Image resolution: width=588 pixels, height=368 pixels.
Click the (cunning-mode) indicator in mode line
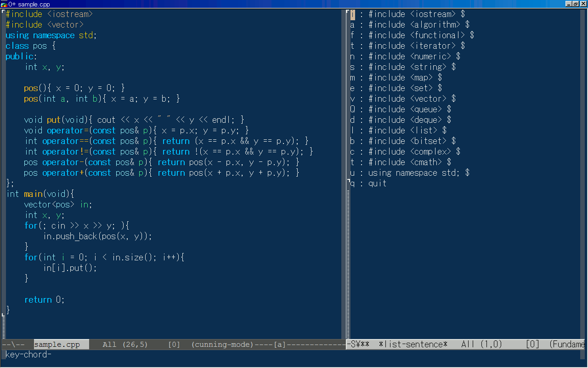(x=222, y=345)
